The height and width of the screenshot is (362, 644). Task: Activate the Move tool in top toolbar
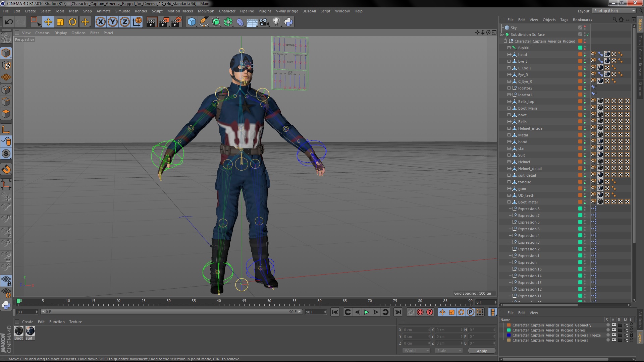[x=48, y=22]
